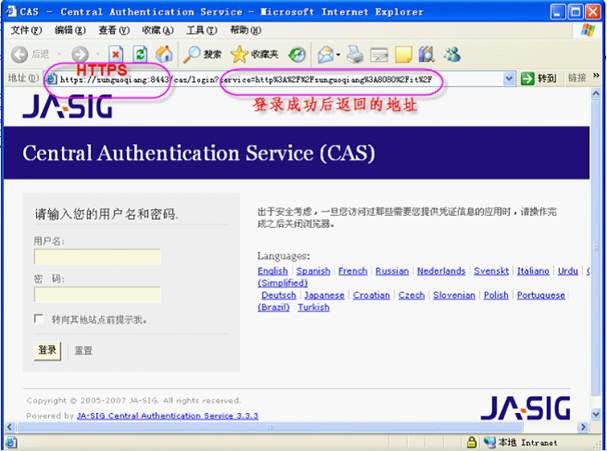Select the Turkish language link
This screenshot has height=451, width=607.
(x=314, y=307)
